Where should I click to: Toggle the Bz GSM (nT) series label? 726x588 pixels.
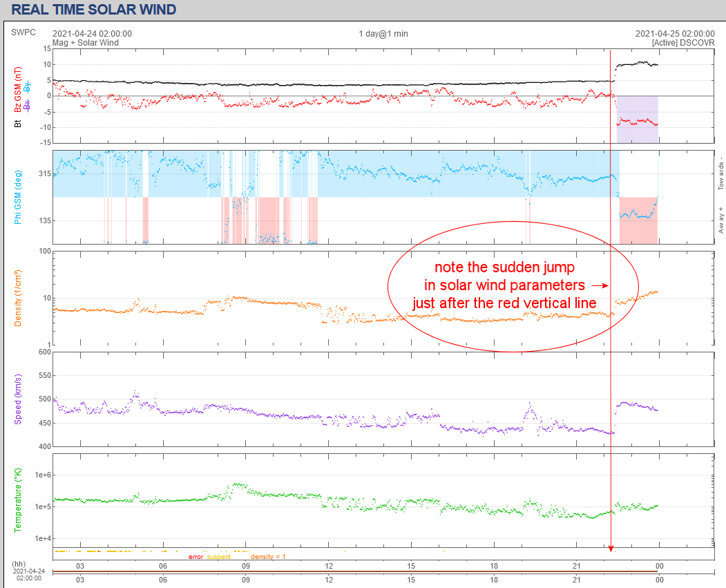[18, 90]
